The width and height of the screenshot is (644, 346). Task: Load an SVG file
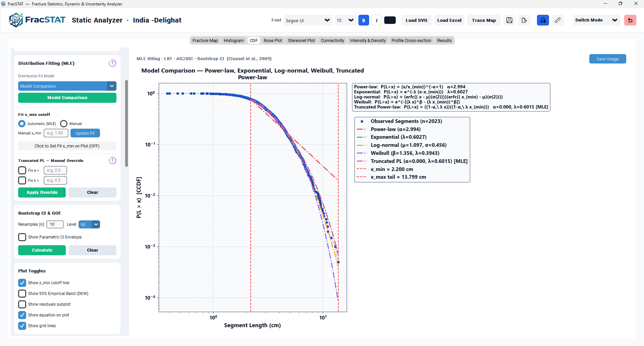416,20
